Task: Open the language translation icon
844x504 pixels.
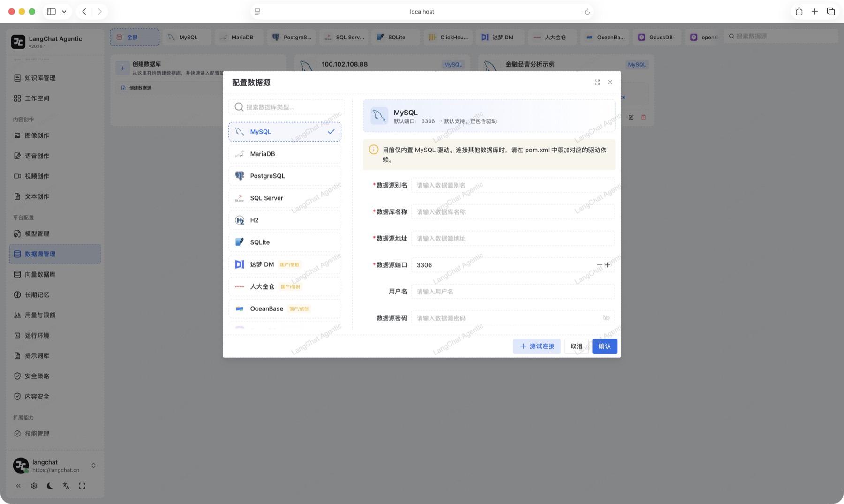Action: (x=66, y=486)
